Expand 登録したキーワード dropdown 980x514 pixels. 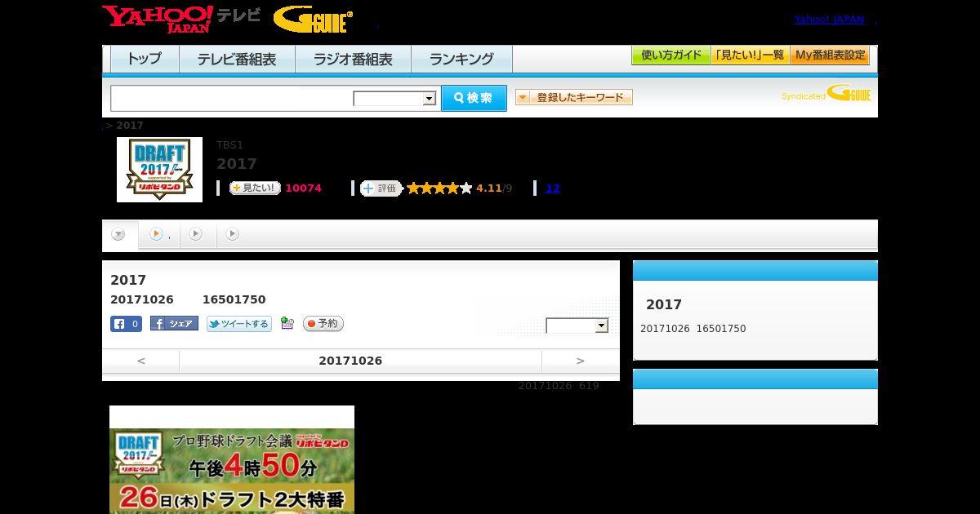574,97
